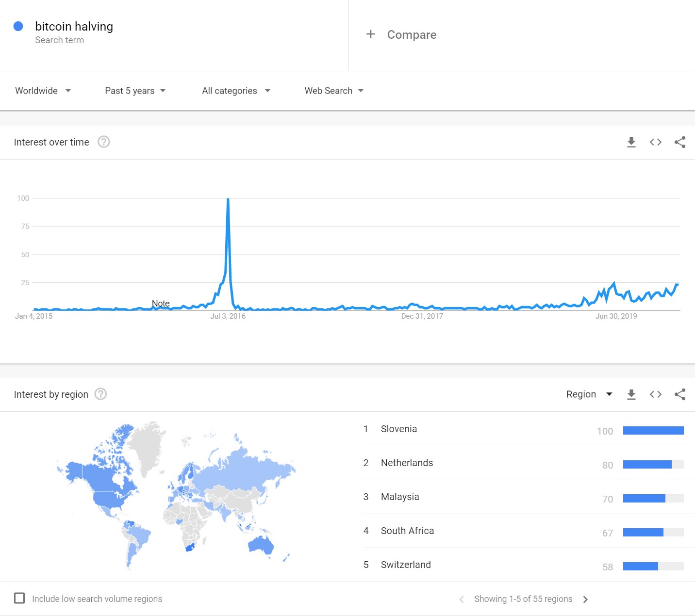The image size is (695, 616).
Task: Expand the All categories dropdown
Action: (x=236, y=91)
